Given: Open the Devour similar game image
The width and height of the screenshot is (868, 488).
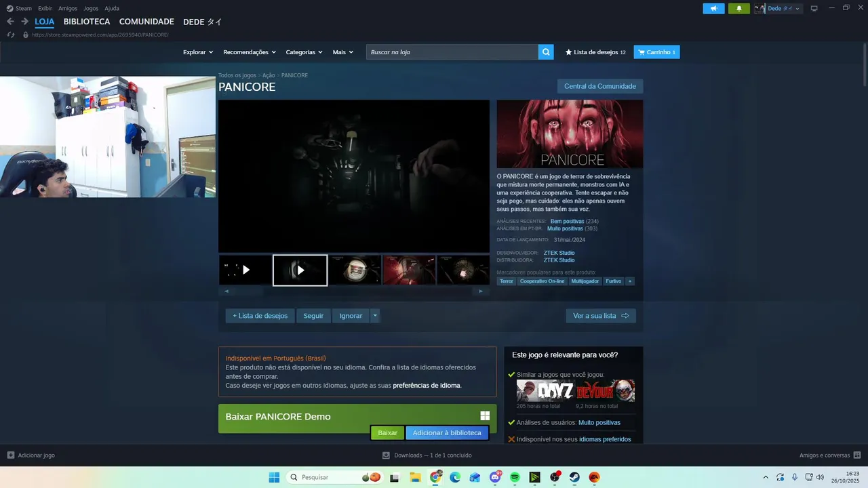Looking at the screenshot, I should pyautogui.click(x=606, y=390).
